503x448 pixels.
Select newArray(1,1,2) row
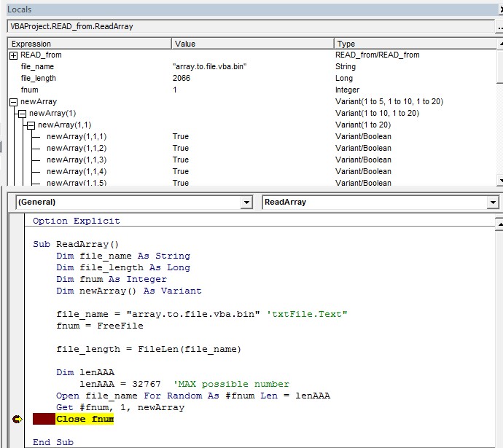tap(251, 148)
